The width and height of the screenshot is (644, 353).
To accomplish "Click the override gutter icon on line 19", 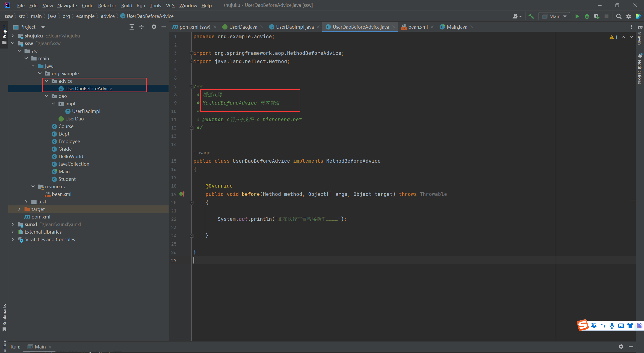I will (x=182, y=194).
